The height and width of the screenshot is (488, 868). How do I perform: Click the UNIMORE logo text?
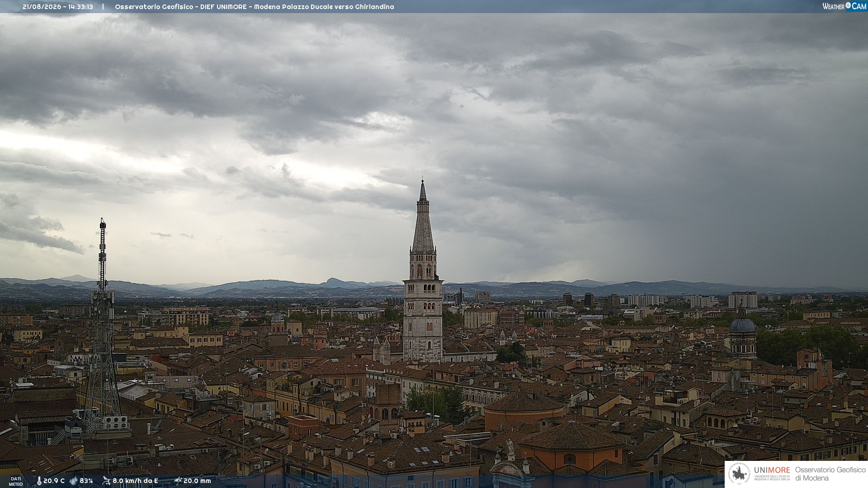coord(772,470)
